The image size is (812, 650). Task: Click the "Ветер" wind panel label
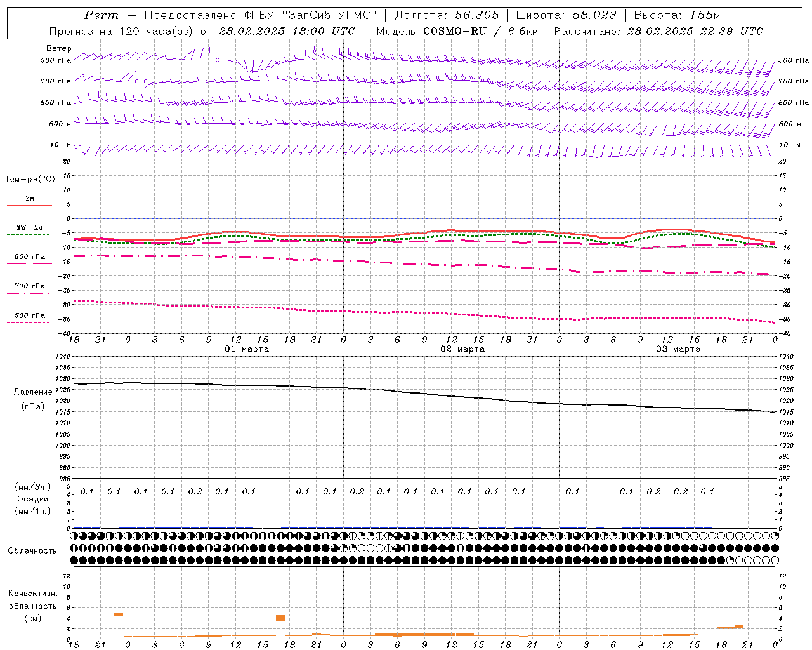tap(59, 48)
